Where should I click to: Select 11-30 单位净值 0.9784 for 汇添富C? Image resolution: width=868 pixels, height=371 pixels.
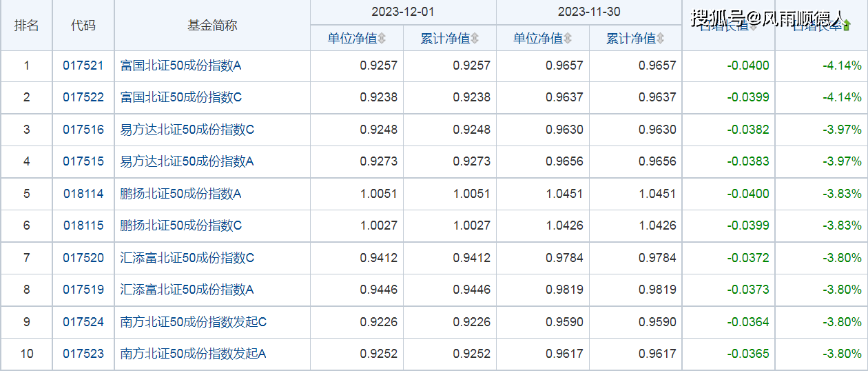point(564,258)
